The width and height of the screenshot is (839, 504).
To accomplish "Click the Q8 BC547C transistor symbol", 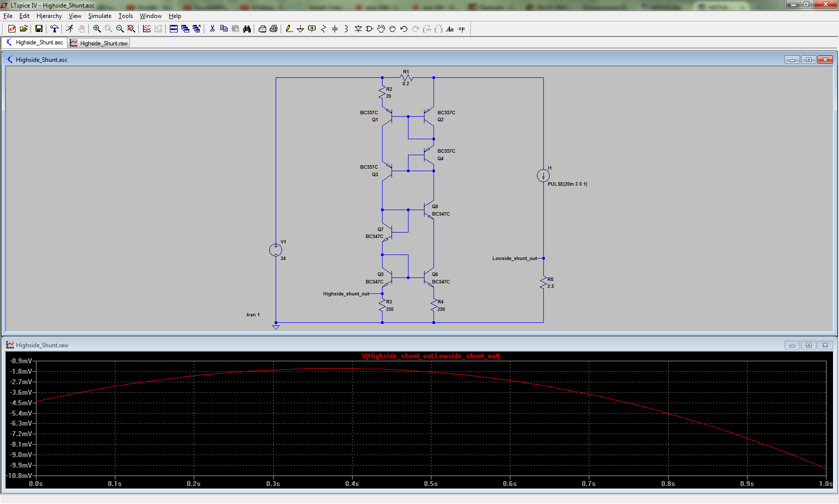I will [x=428, y=210].
